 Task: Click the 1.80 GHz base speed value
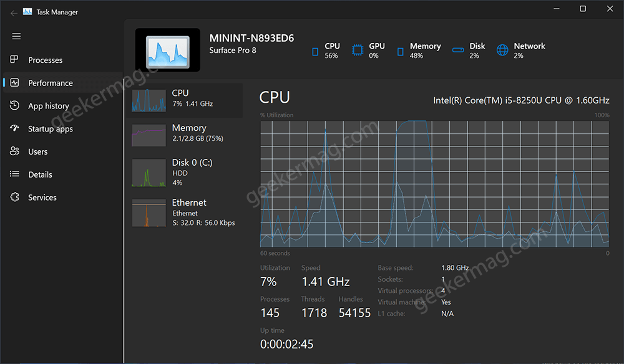coord(455,268)
